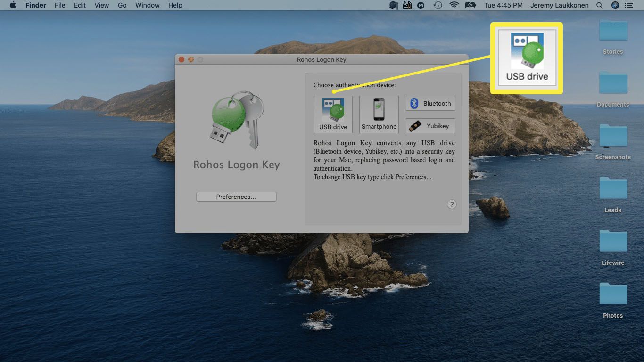
Task: Click "Choose authentication device:" label
Action: tap(355, 85)
